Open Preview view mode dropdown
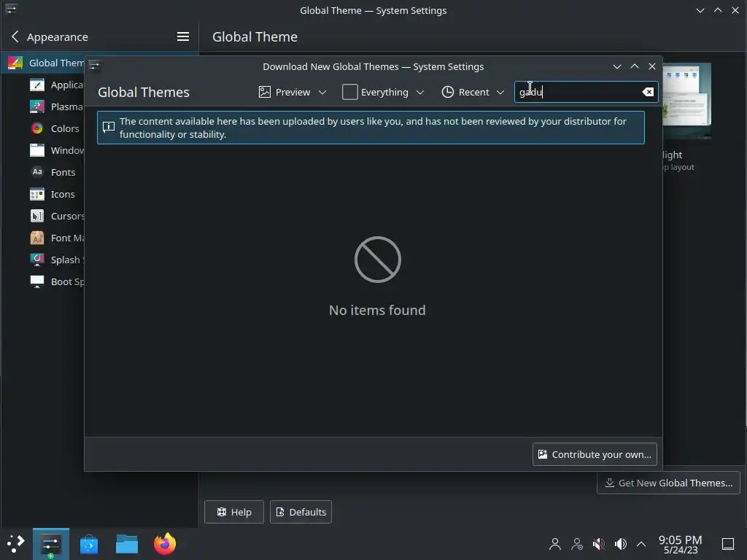Image resolution: width=747 pixels, height=560 pixels. click(x=293, y=92)
